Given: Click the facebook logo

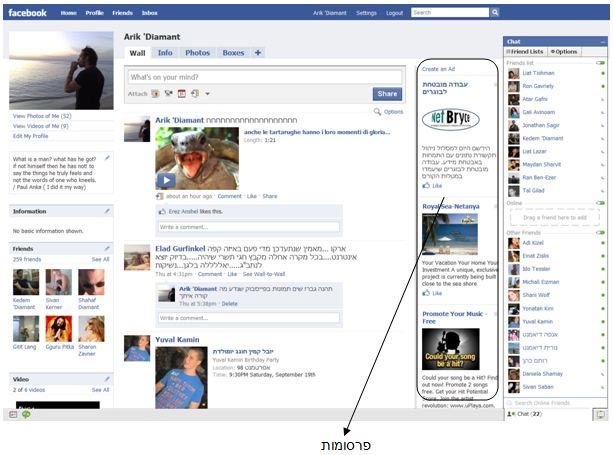Looking at the screenshot, I should [28, 13].
